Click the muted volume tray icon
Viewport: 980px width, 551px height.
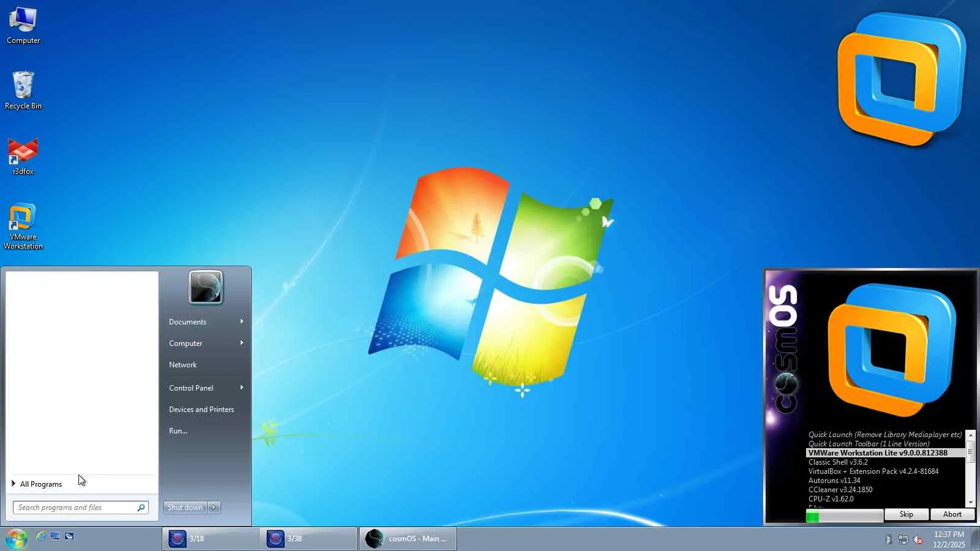[918, 539]
